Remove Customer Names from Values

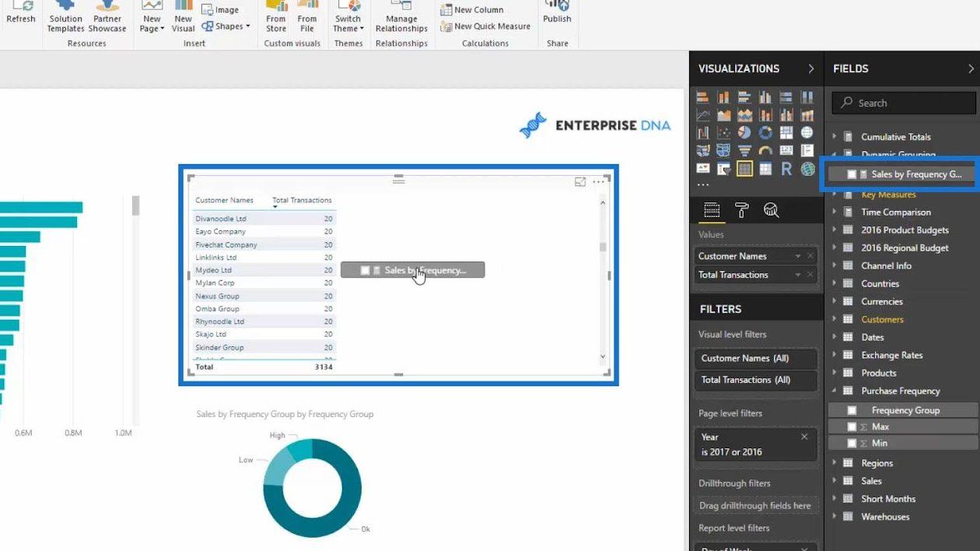pos(810,256)
